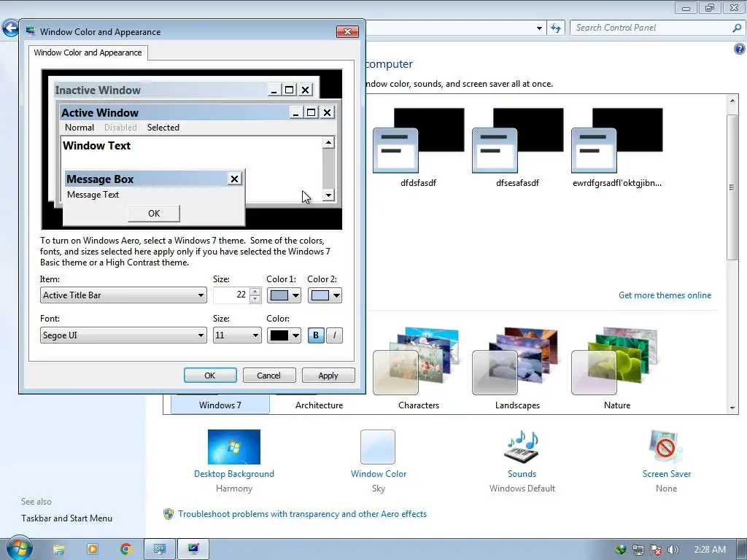747x560 pixels.
Task: Click the Cancel button
Action: 269,376
